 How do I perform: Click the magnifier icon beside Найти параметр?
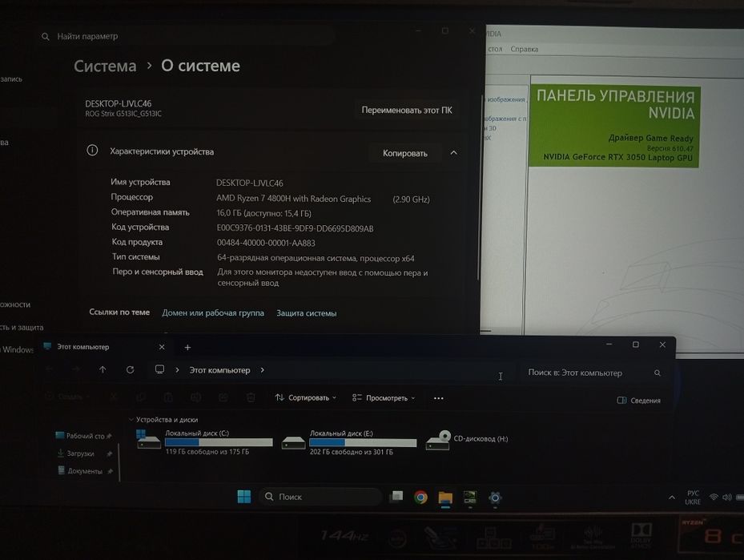45,37
